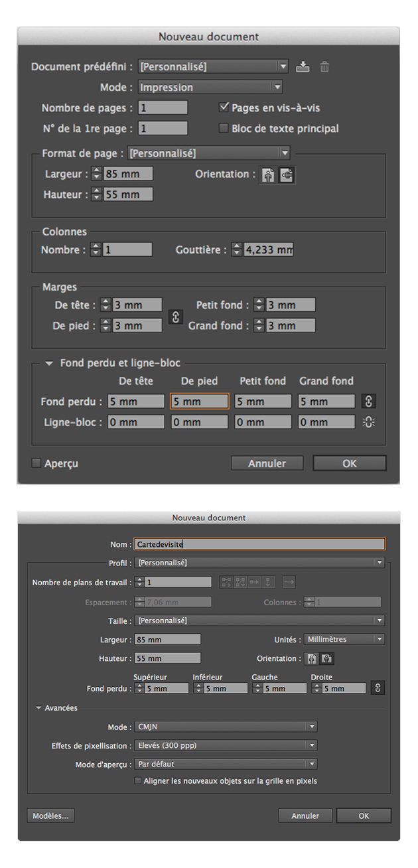Screen dimensions: 418x868
Task: Equalize Ligne-bloc values with the uniform icon
Action: pos(369,421)
